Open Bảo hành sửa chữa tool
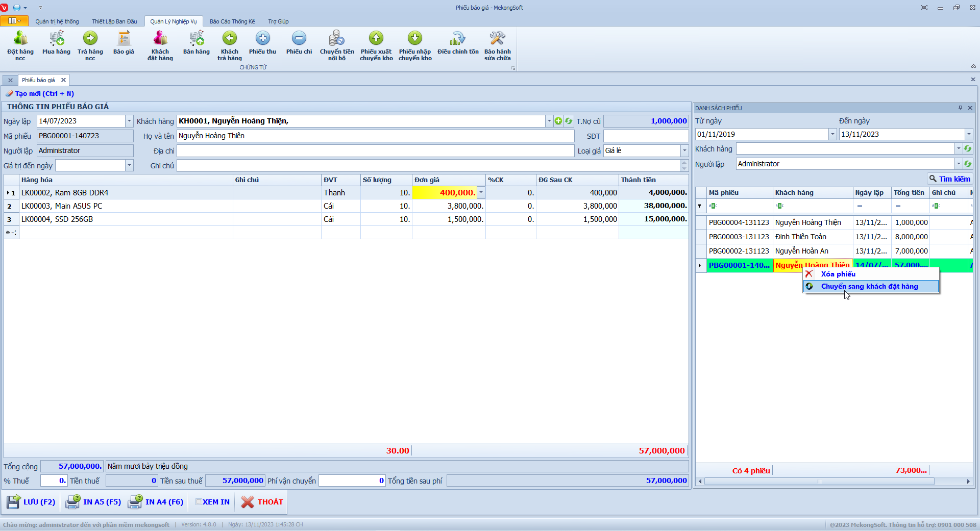The height and width of the screenshot is (531, 980). point(497,45)
